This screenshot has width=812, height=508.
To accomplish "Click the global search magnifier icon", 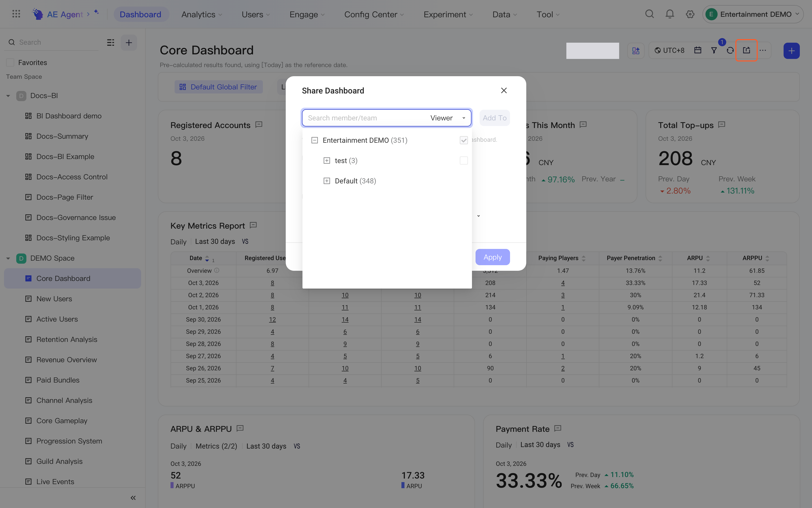I will click(650, 14).
